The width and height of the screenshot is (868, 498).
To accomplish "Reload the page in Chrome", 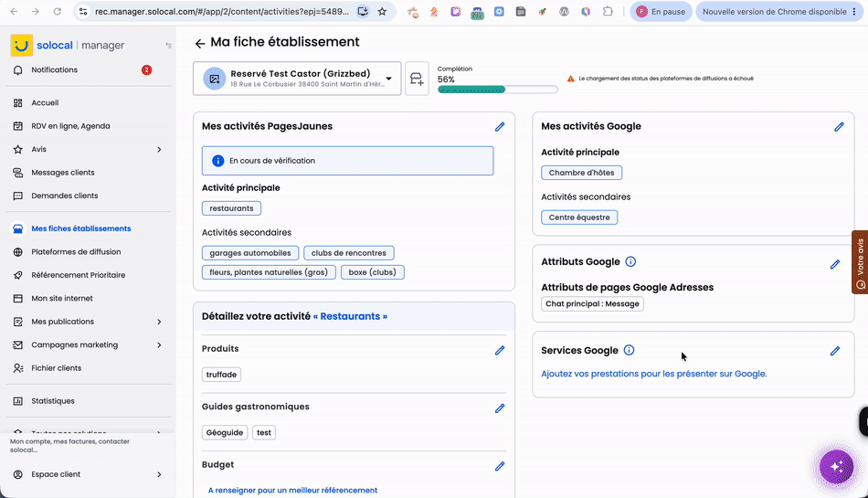I will click(57, 12).
